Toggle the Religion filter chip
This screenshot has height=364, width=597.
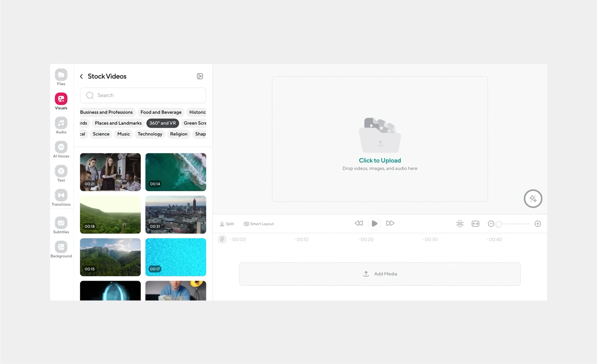click(x=179, y=134)
